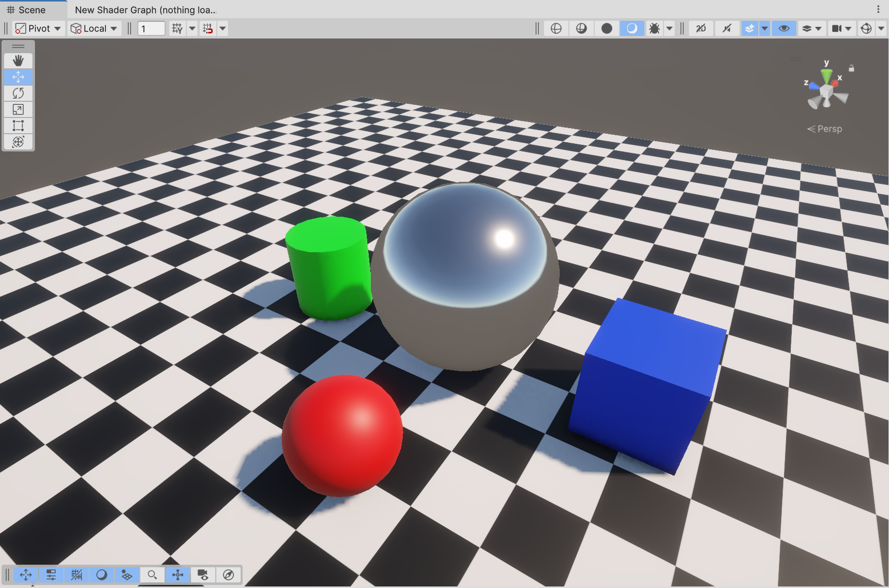Select the Move tool in the tools panel
This screenshot has height=588, width=889.
(x=18, y=77)
